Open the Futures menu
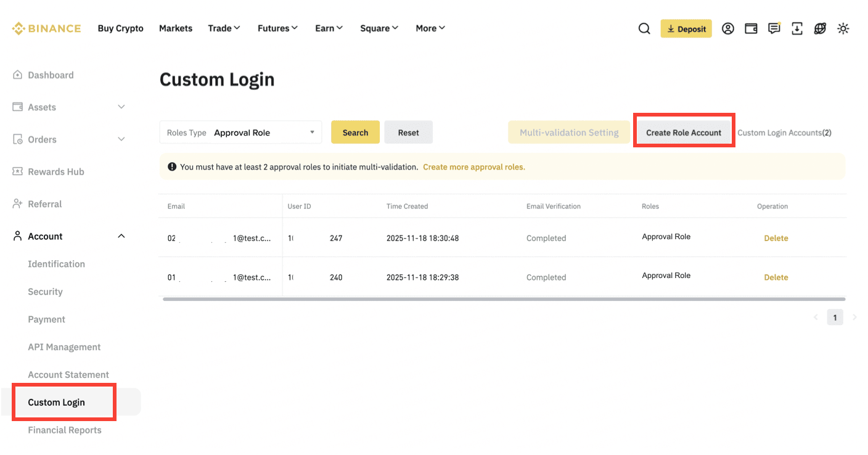 point(277,28)
